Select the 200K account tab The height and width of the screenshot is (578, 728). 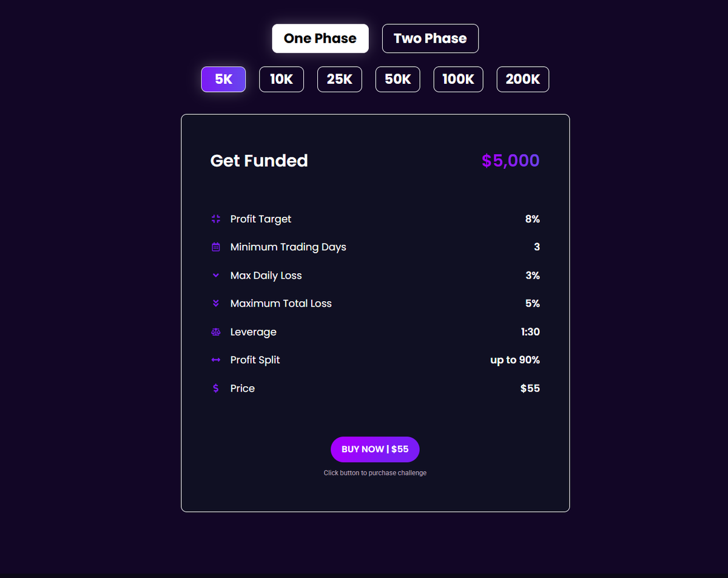(523, 80)
